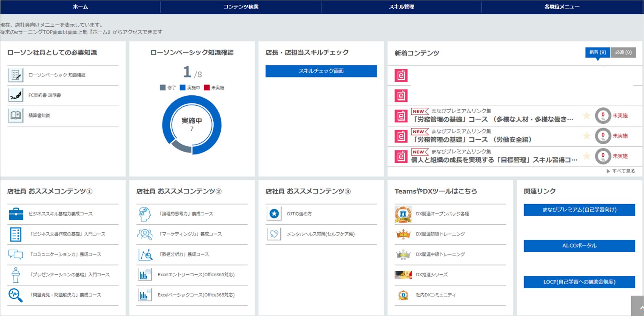The image size is (644, 316).
Task: Toggle favorite star for 目標管理 course
Action: pos(587,156)
